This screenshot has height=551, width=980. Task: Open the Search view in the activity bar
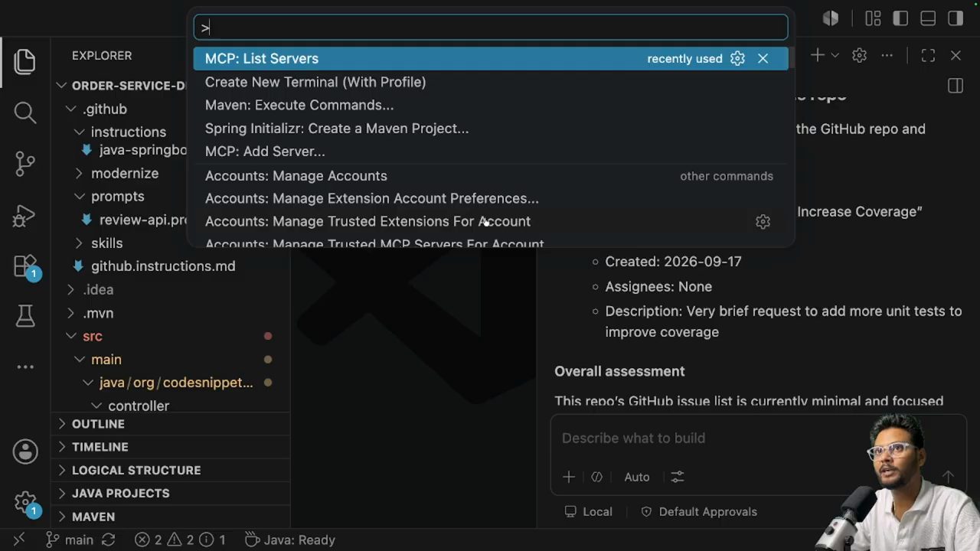click(x=24, y=112)
